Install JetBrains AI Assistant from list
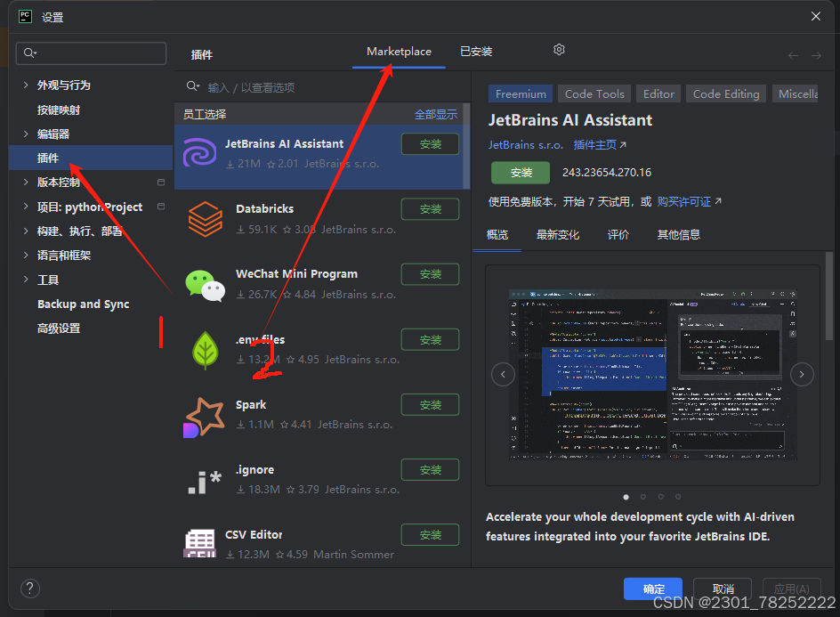840x617 pixels. click(x=430, y=144)
